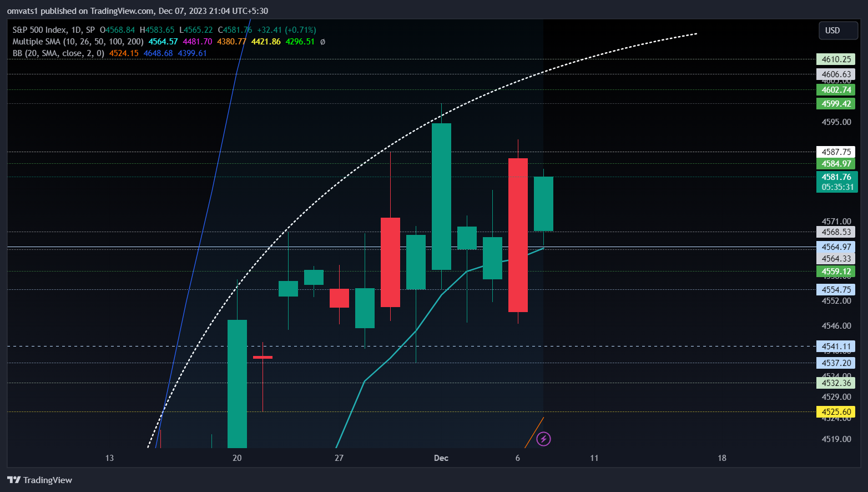Click the 11 date label on time axis
Viewport: 868px width, 492px height.
point(594,458)
